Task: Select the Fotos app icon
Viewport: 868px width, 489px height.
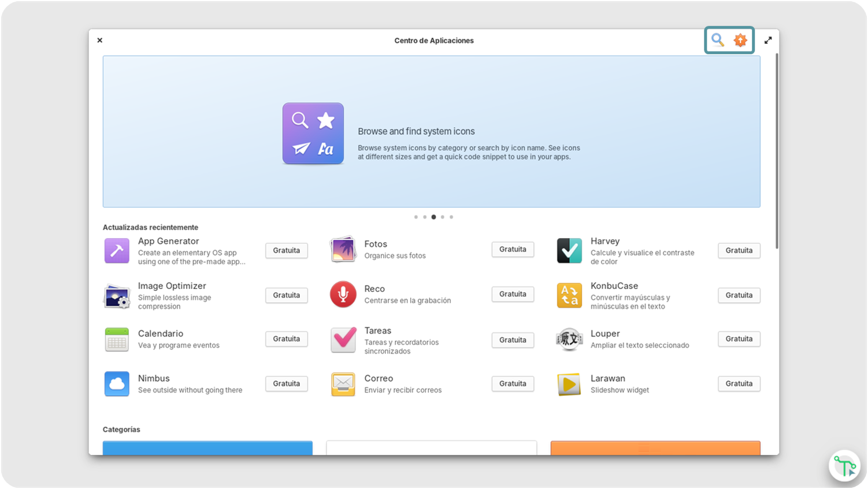Action: tap(343, 249)
